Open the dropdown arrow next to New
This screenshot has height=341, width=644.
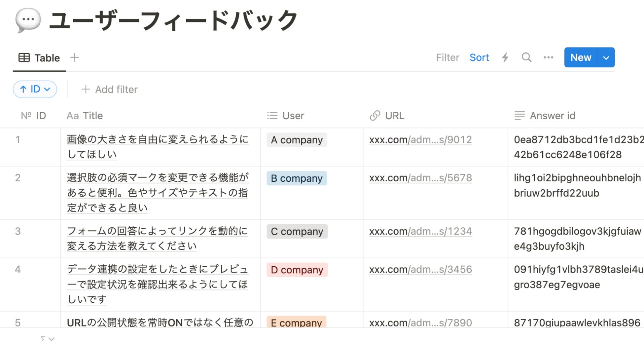click(x=606, y=57)
